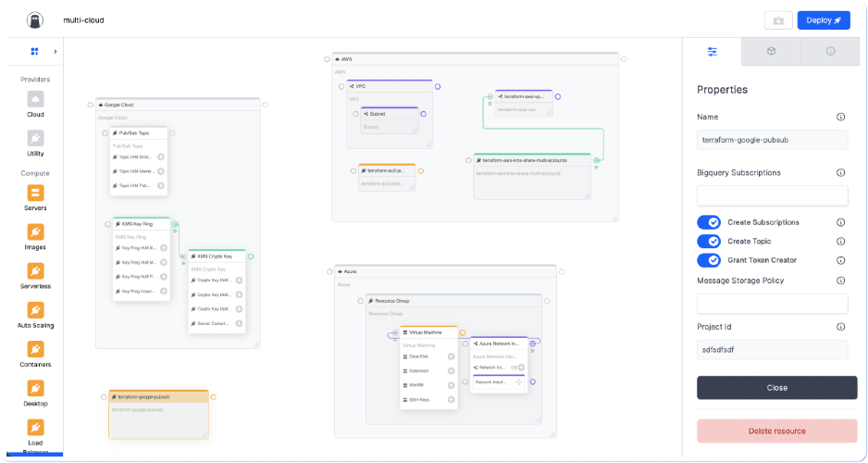Expand the sidebar with the chevron arrow
This screenshot has height=463, width=868.
[55, 52]
